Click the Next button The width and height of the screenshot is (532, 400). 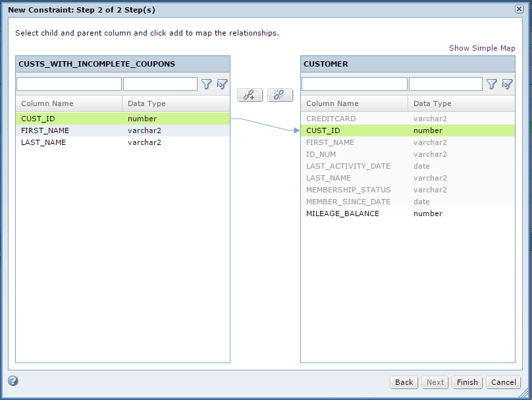tap(435, 382)
